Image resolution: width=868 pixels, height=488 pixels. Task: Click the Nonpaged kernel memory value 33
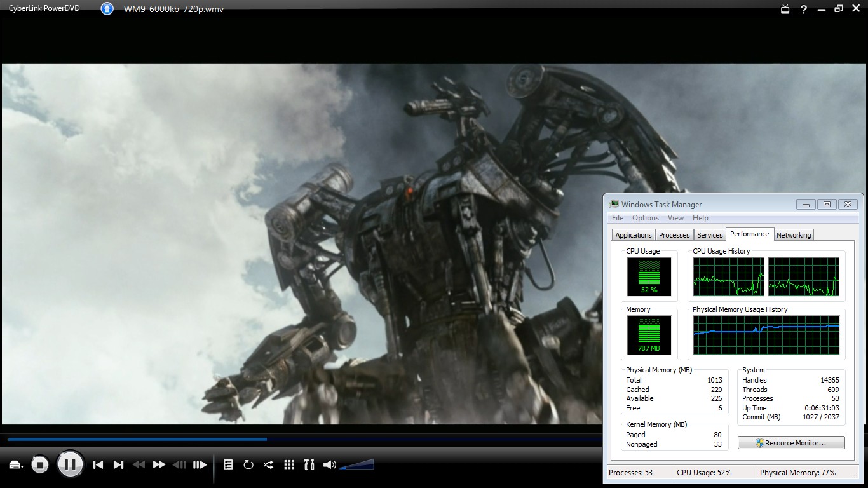(x=718, y=444)
